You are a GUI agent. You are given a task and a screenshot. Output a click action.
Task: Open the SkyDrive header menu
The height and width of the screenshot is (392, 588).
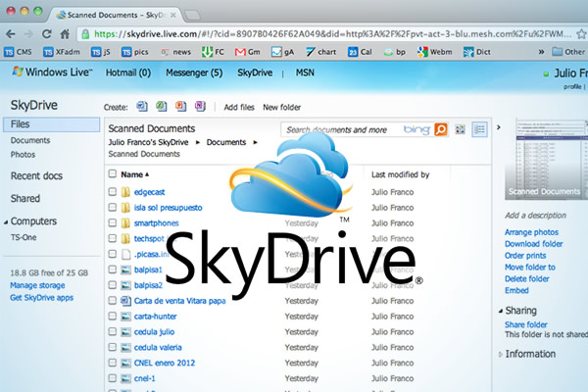click(x=255, y=73)
